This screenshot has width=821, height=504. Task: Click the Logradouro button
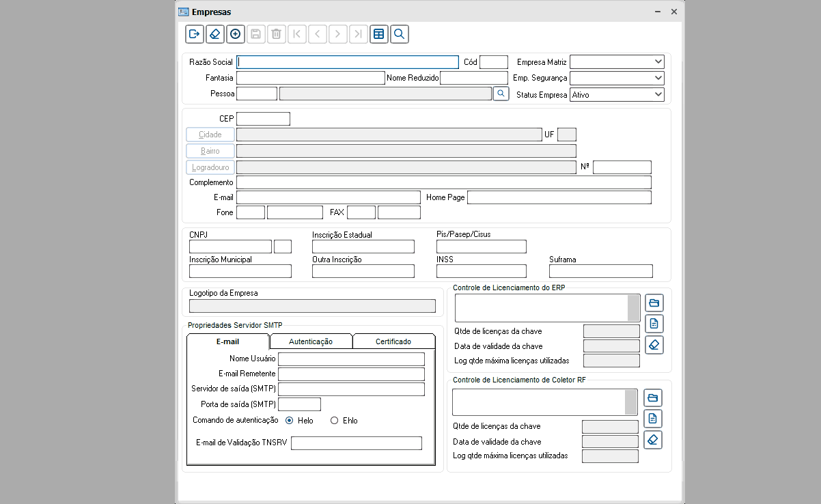pyautogui.click(x=210, y=167)
